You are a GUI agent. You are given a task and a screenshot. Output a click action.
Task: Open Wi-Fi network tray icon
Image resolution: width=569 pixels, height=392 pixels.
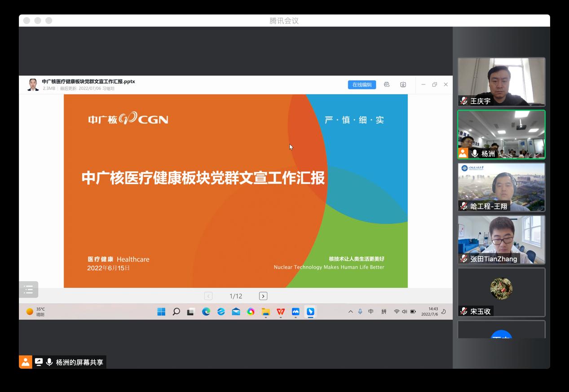tap(397, 312)
